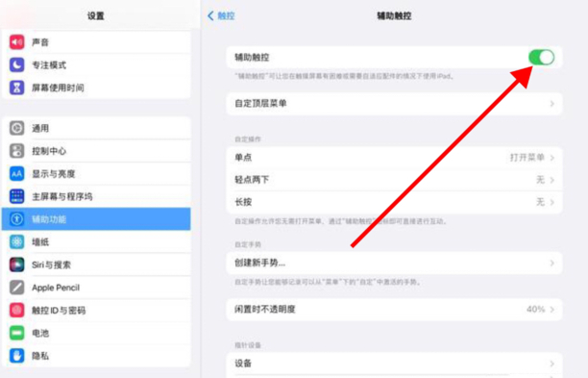Select 主屏幕与程序坞 in sidebar
588x378 pixels.
[96, 196]
